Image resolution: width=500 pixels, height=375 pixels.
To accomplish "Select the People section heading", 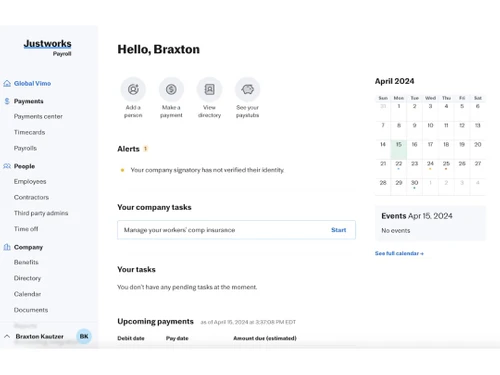I will [24, 166].
